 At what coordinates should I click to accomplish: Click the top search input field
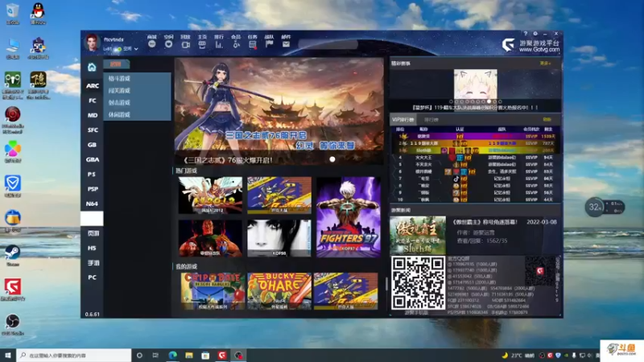328,44
